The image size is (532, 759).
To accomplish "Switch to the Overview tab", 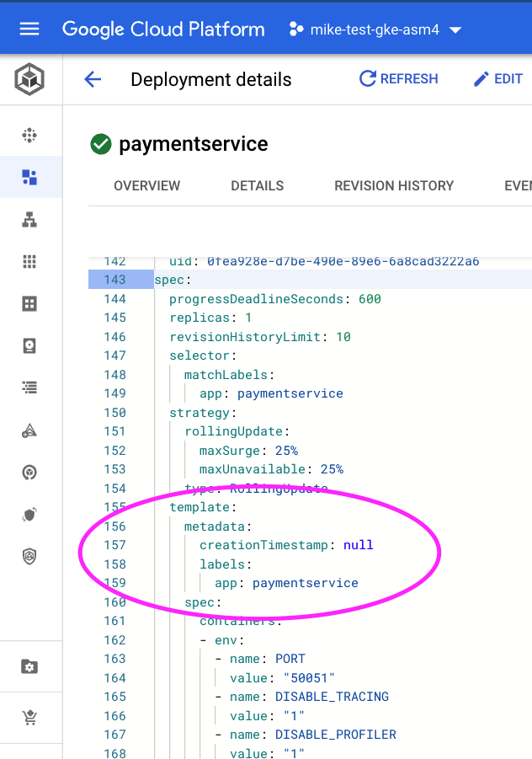I will point(147,185).
